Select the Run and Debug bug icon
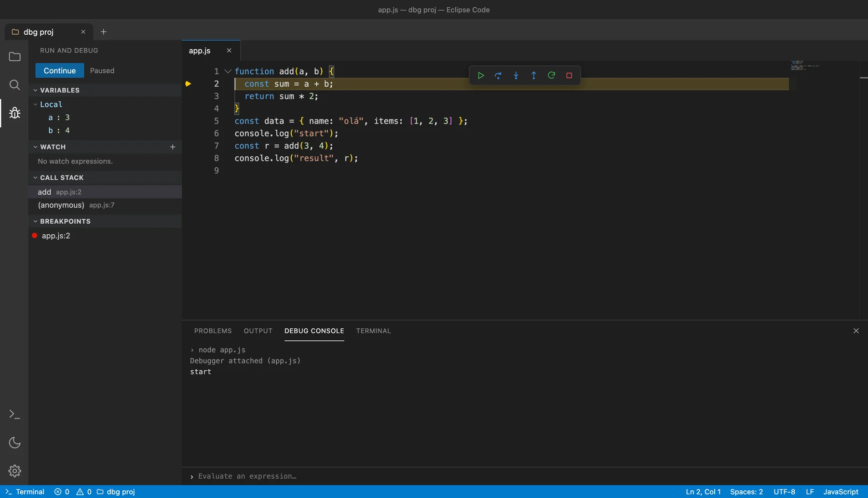The image size is (868, 498). pyautogui.click(x=14, y=113)
